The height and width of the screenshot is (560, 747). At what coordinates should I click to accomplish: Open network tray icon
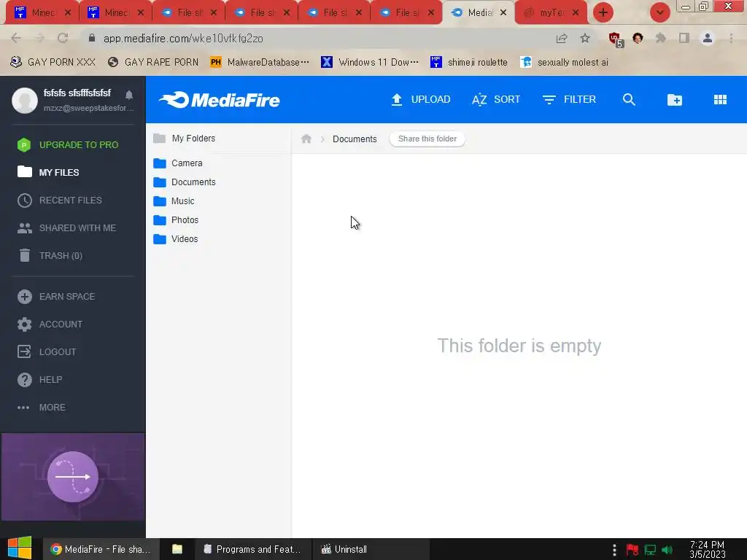(x=650, y=550)
